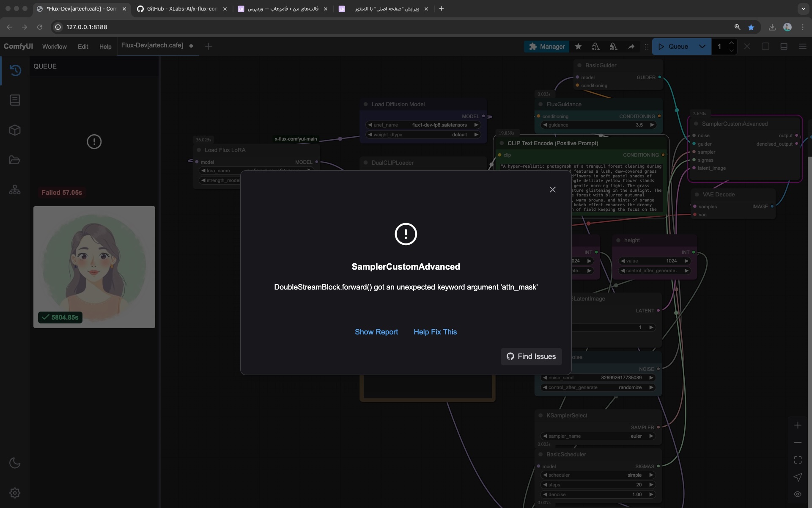Toggle bottom panel icon in top bar

pyautogui.click(x=784, y=47)
